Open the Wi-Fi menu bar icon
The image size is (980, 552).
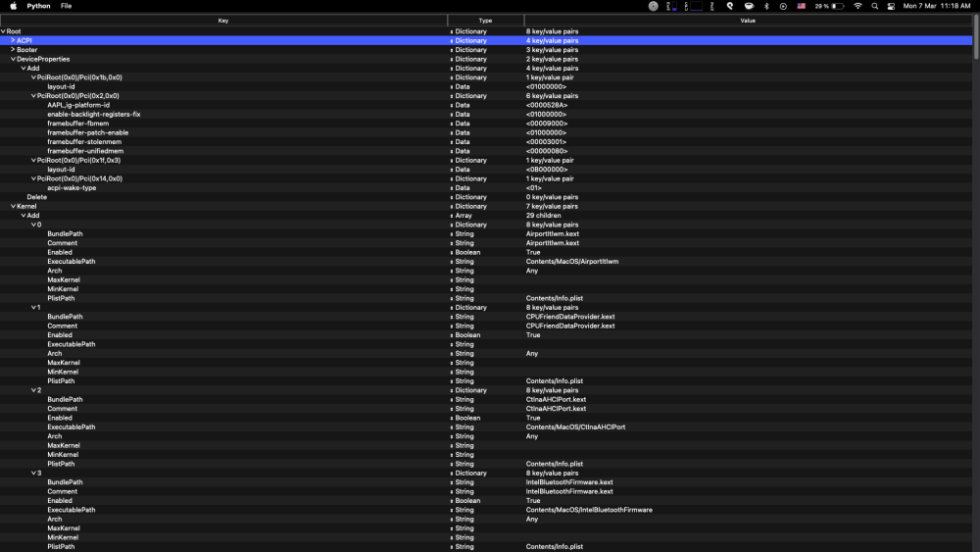coord(858,6)
